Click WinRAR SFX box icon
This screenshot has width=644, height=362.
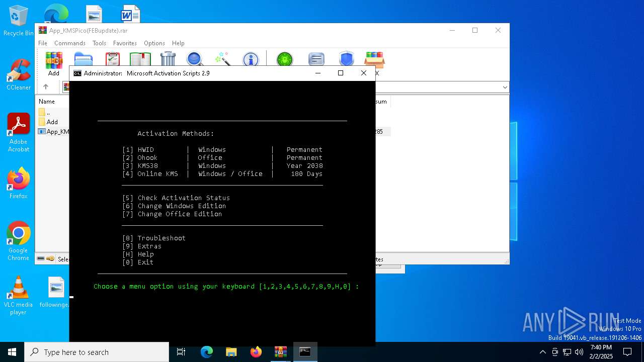374,59
